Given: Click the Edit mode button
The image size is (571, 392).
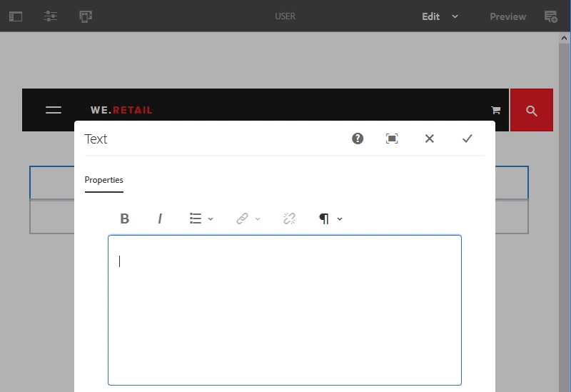Looking at the screenshot, I should (431, 16).
